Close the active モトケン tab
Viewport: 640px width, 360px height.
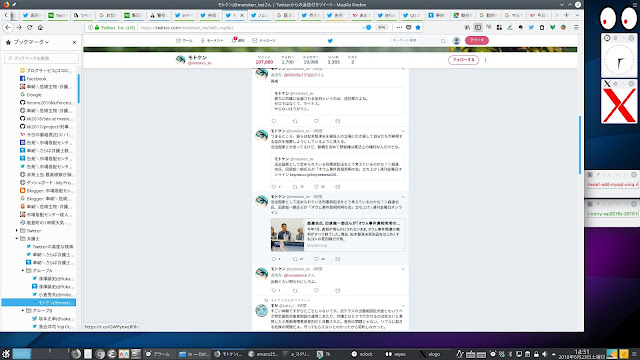tap(242, 15)
